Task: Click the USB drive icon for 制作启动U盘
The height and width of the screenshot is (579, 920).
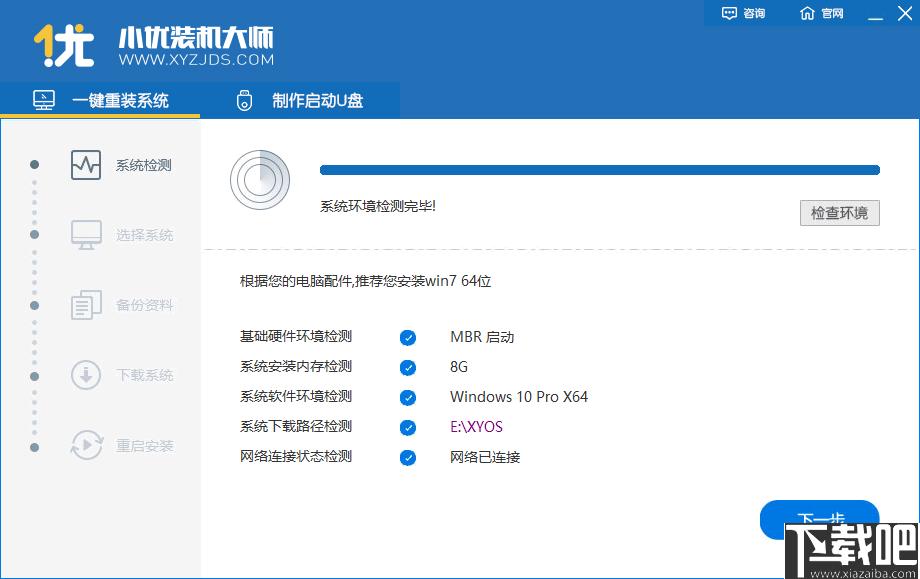Action: pos(245,101)
